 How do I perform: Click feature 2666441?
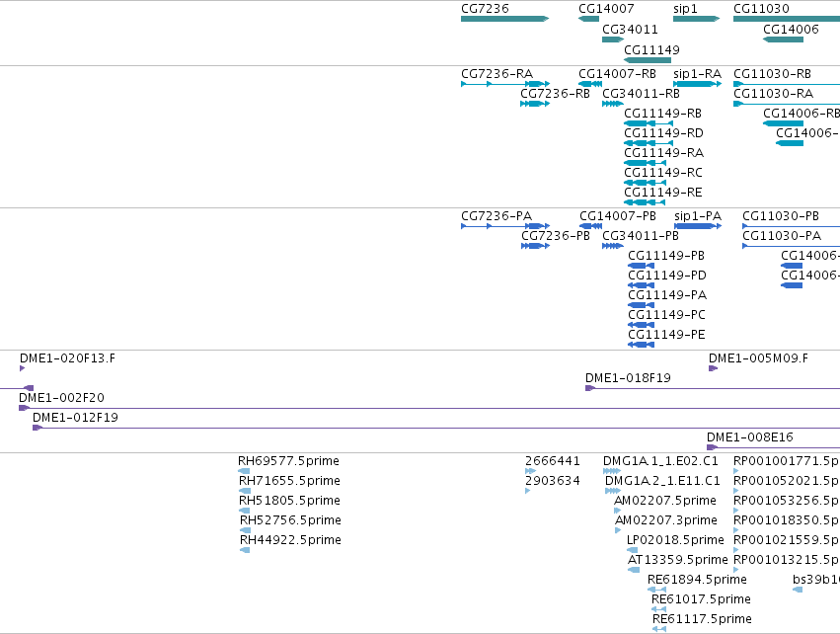(x=530, y=471)
